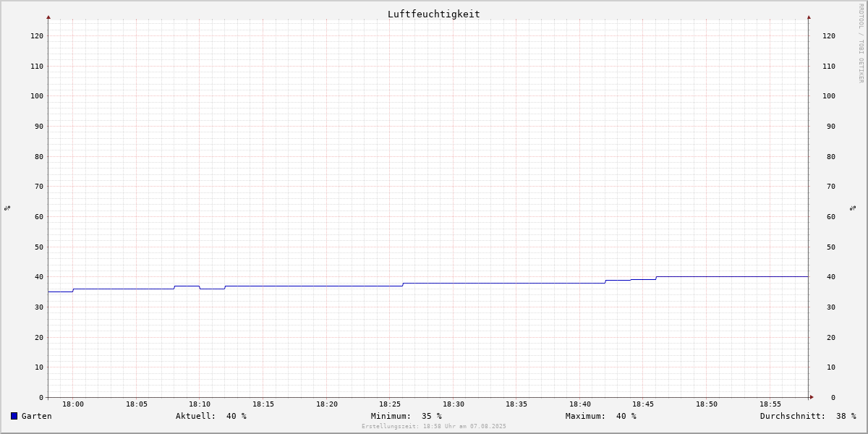The height and width of the screenshot is (434, 868).
Task: Click the left axis 80 label
Action: click(x=39, y=156)
